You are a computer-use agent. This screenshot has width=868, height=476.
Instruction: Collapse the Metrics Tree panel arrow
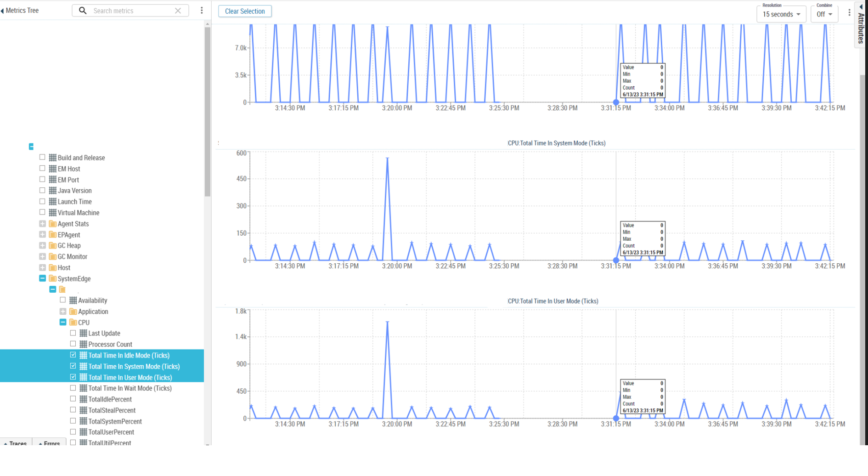point(3,11)
